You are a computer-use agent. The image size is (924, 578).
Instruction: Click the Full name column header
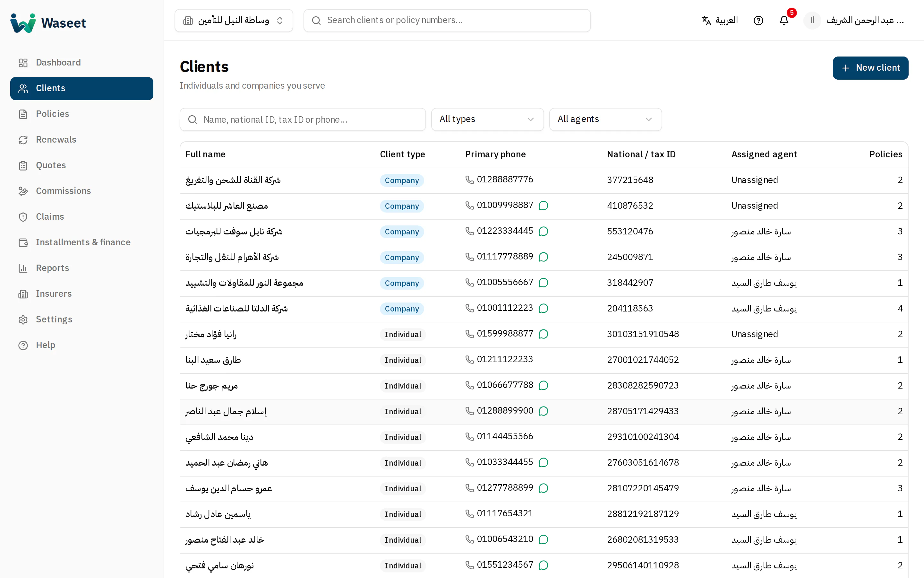pos(205,154)
